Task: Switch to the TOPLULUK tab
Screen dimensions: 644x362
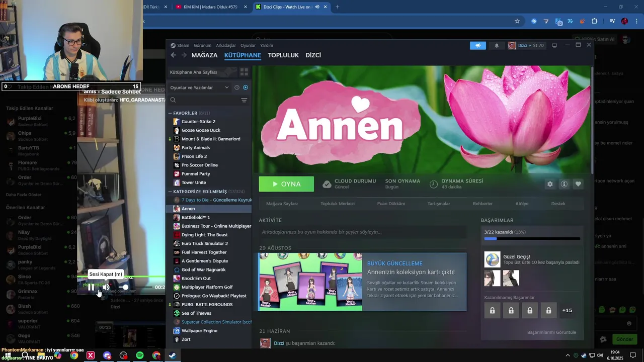Action: (x=283, y=55)
